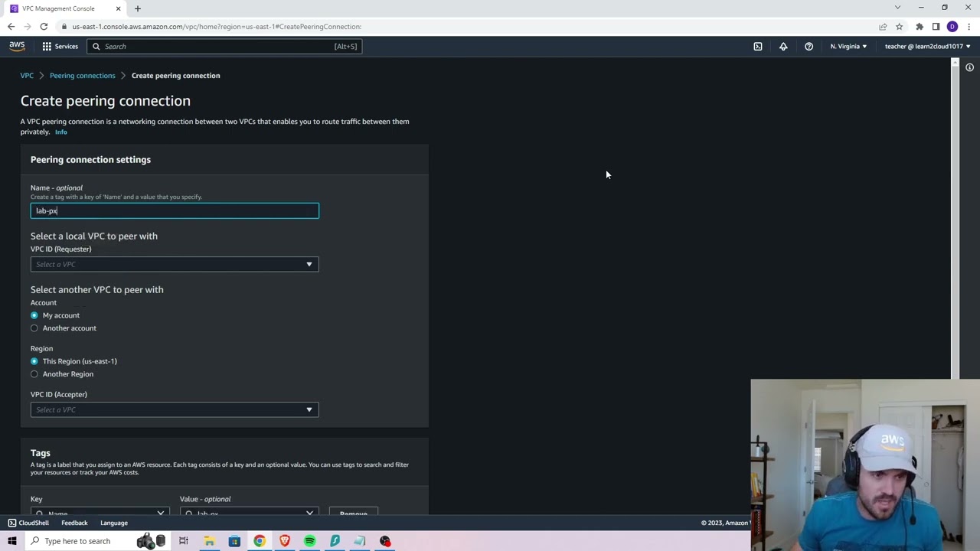Open the VPC ID (Requester) dropdown

pos(175,264)
